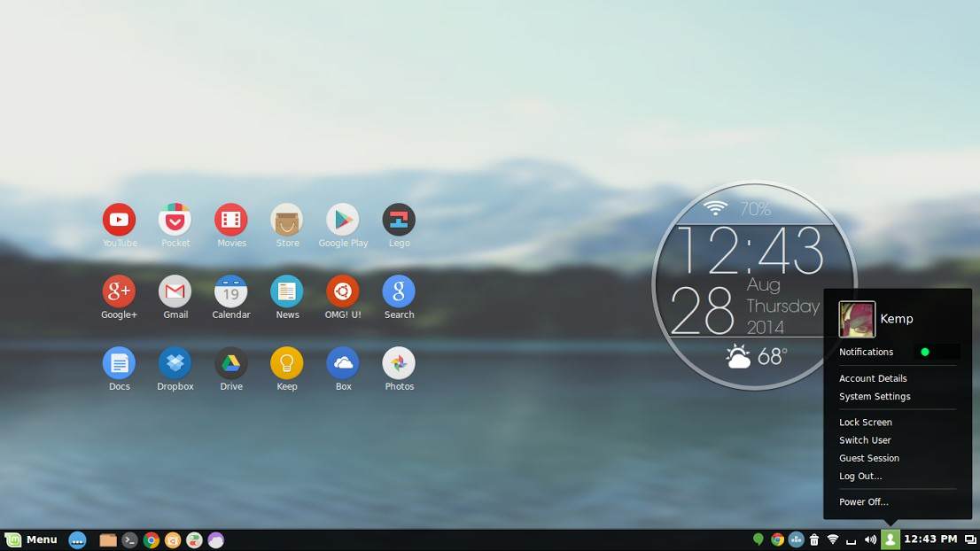Click the OMG! U! shortcut icon
Image resolution: width=980 pixels, height=551 pixels.
coord(342,291)
